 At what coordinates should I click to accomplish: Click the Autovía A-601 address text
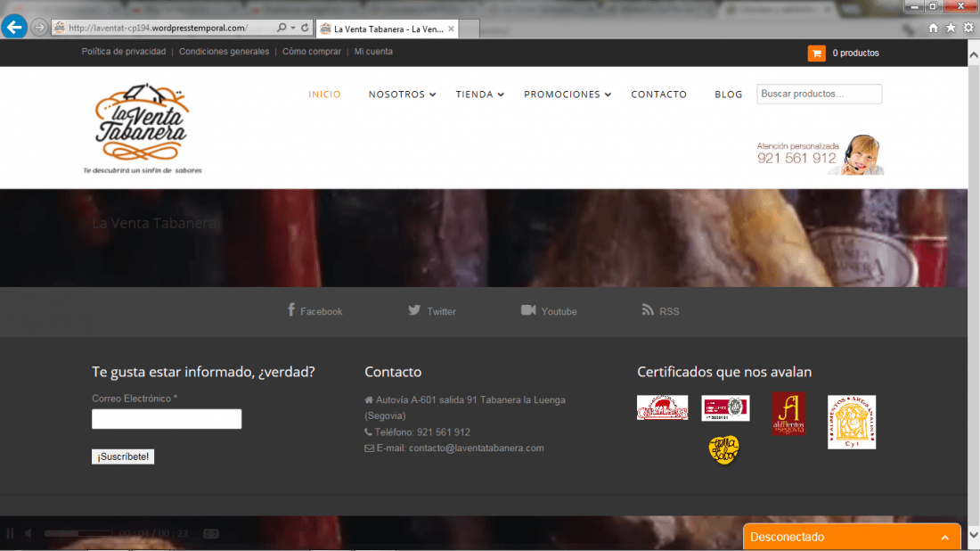click(465, 407)
